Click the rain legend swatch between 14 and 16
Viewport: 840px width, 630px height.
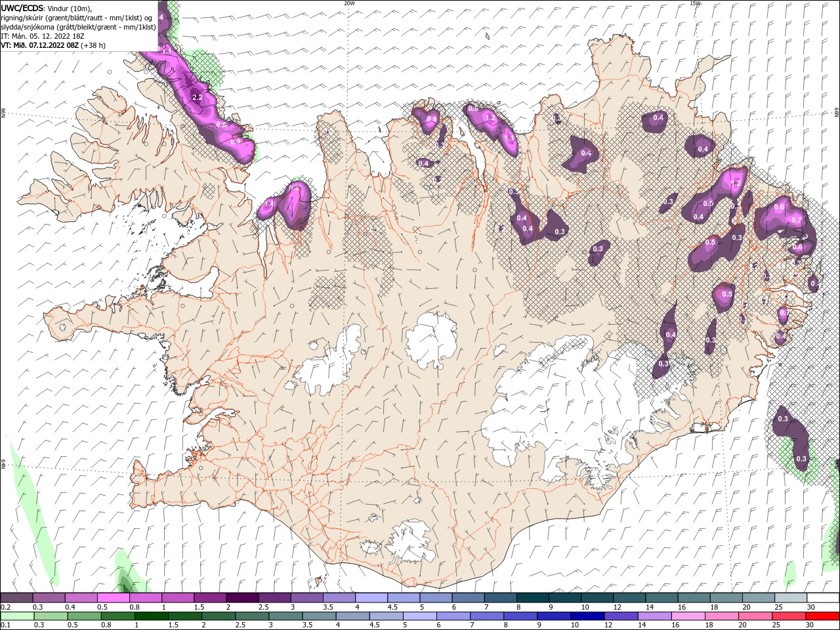pyautogui.click(x=654, y=616)
